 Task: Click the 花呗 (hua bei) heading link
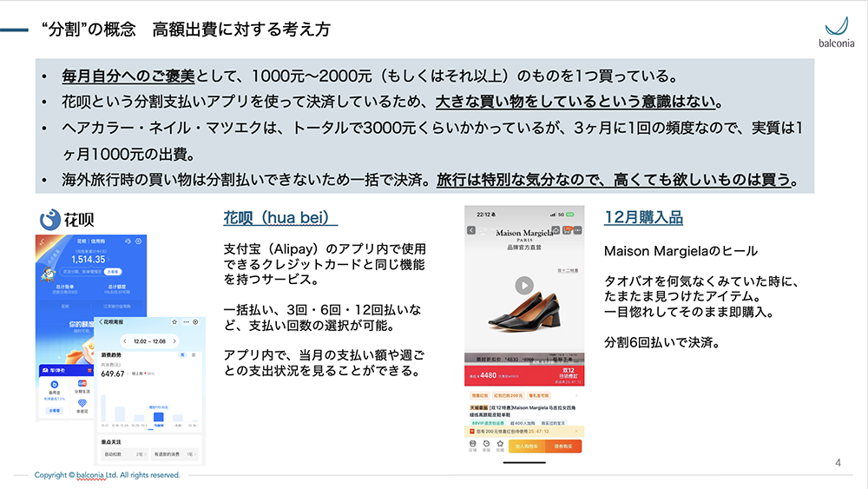click(280, 218)
